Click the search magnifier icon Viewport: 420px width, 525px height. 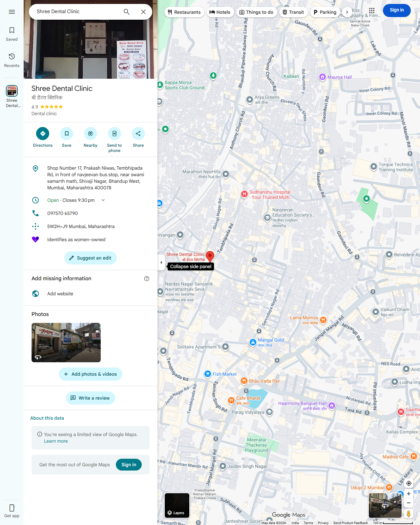coord(127,12)
